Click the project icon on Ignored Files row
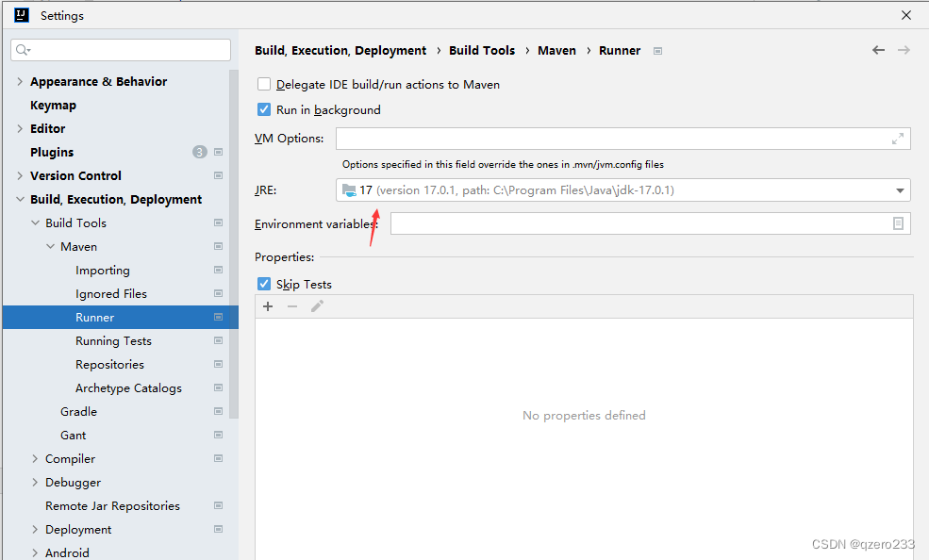Screen dimensions: 929x560 tap(218, 293)
